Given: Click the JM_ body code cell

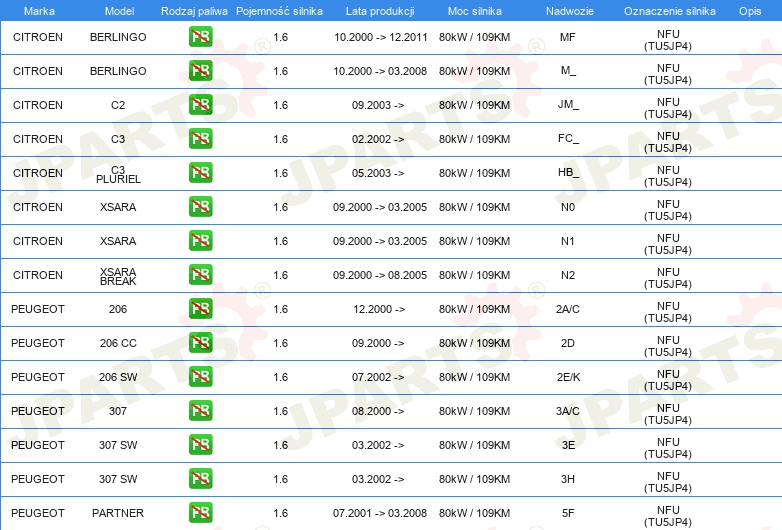Looking at the screenshot, I should click(568, 105).
